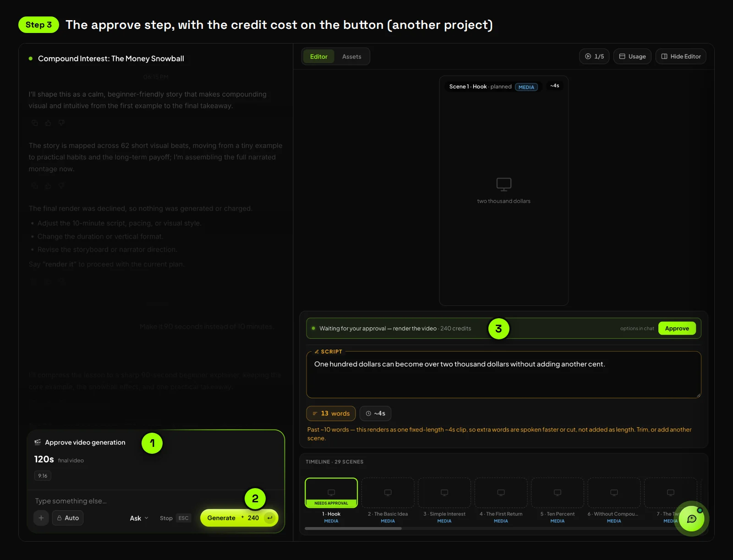
Task: Open the floating chat bubble button
Action: (x=692, y=519)
